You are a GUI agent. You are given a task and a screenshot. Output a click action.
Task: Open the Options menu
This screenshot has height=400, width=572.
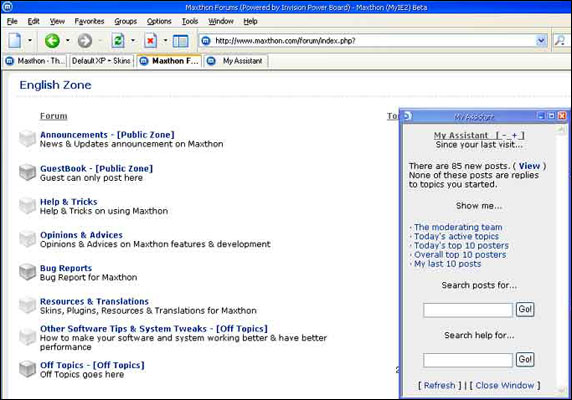pyautogui.click(x=159, y=22)
